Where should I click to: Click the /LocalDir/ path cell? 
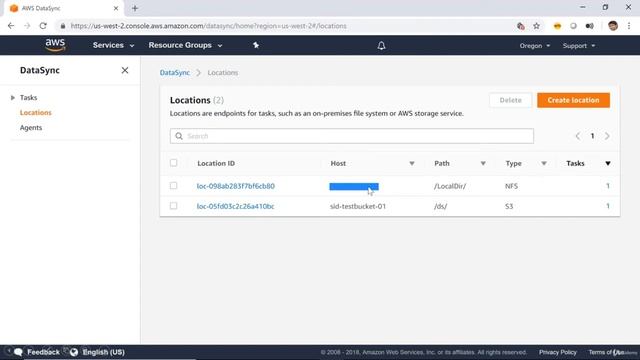(x=450, y=186)
